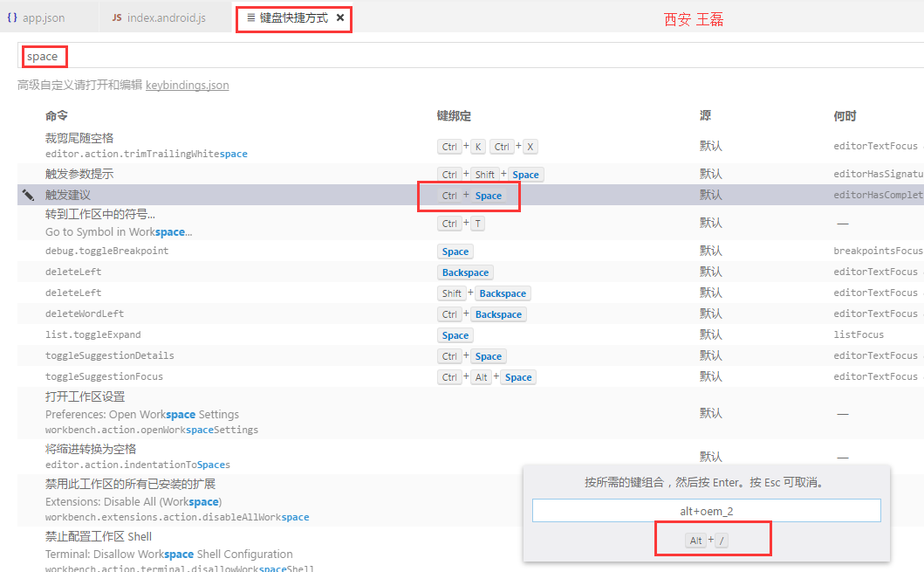The width and height of the screenshot is (924, 572).
Task: Close the 键盘快捷方式 tab
Action: (340, 17)
